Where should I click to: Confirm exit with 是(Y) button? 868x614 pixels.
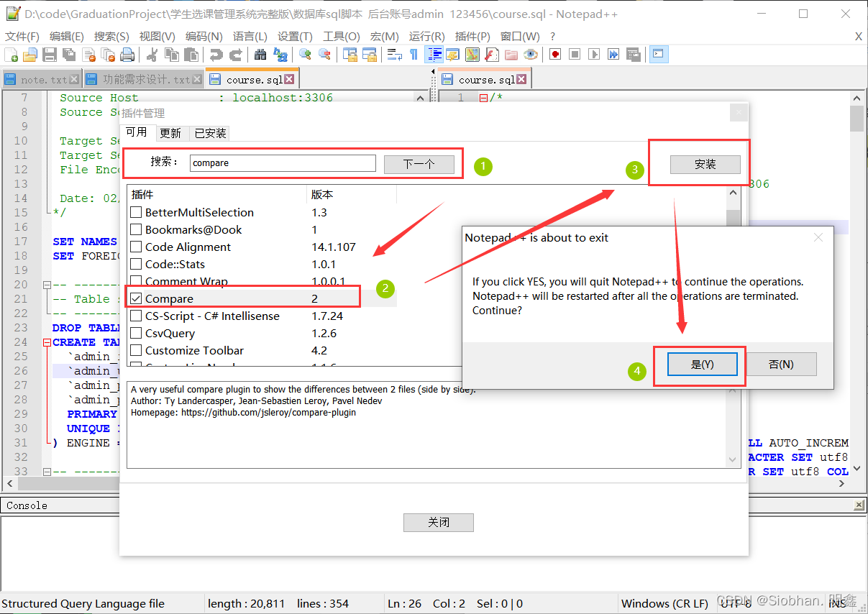point(702,364)
